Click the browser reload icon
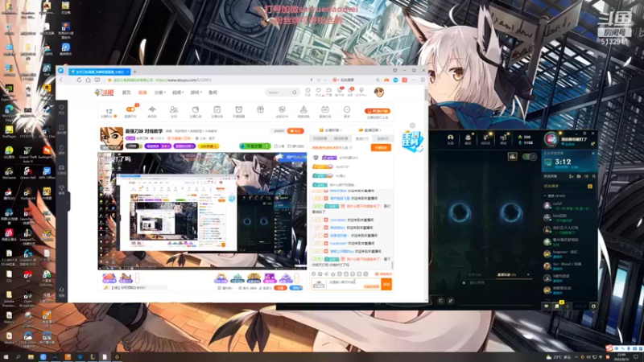 pos(79,80)
